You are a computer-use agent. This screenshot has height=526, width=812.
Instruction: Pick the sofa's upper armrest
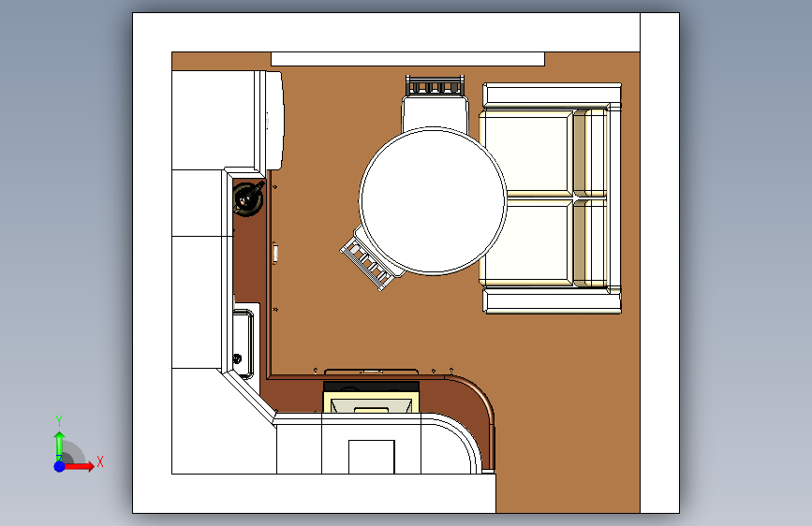pos(552,95)
